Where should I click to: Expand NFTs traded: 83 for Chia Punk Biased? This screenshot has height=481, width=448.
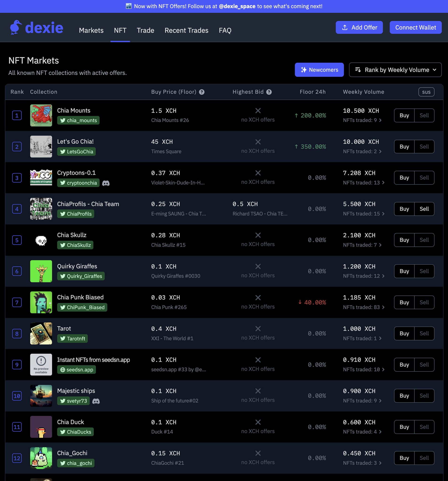[x=364, y=307]
